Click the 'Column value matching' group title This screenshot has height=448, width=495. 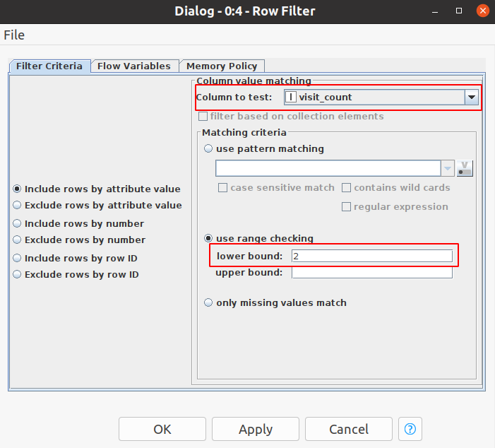point(254,81)
